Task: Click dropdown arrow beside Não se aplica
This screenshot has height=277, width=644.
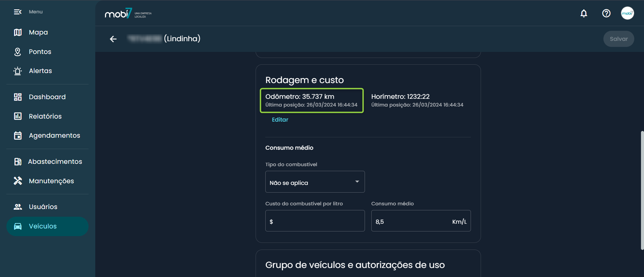Action: 357,182
